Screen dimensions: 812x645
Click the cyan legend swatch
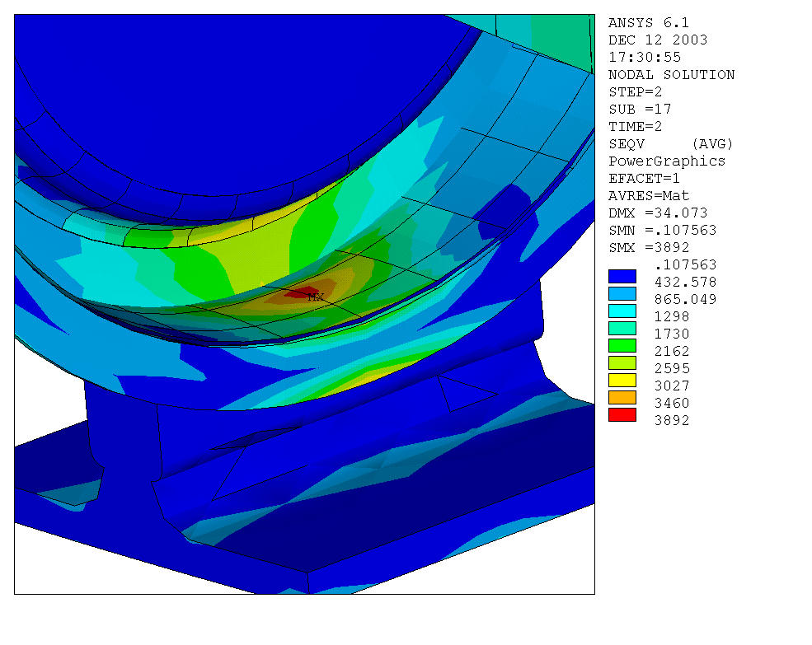click(622, 311)
